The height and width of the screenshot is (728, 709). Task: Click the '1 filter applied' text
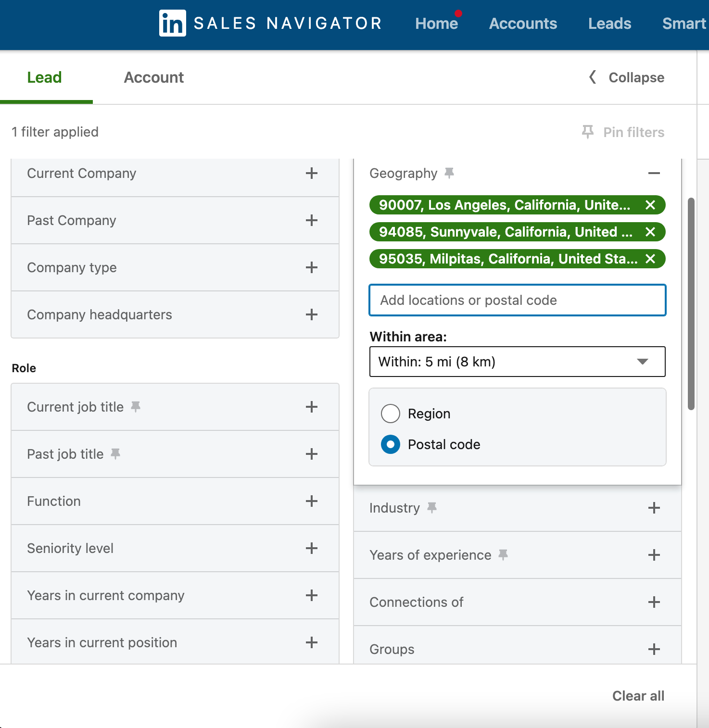[55, 132]
